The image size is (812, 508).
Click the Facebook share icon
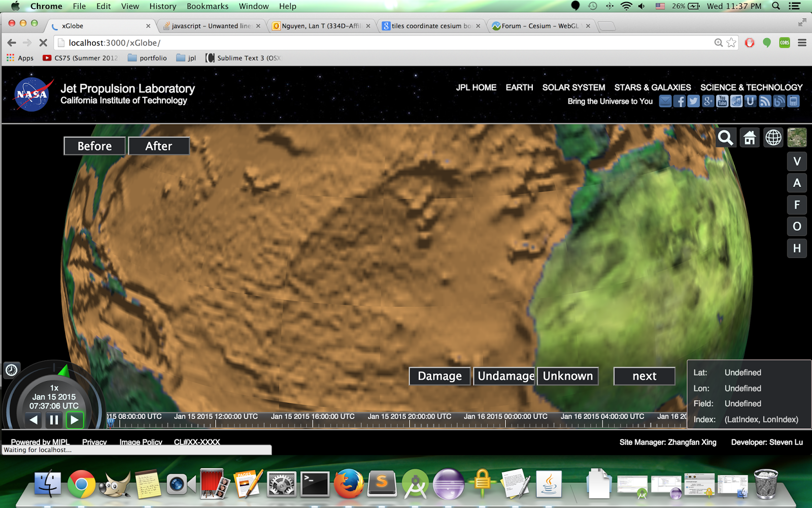680,101
